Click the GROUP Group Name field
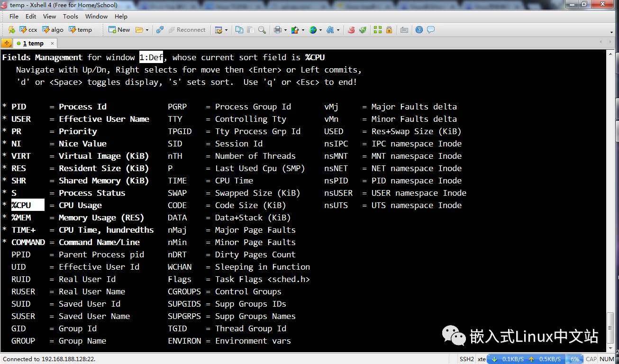This screenshot has width=619, height=364. click(59, 341)
